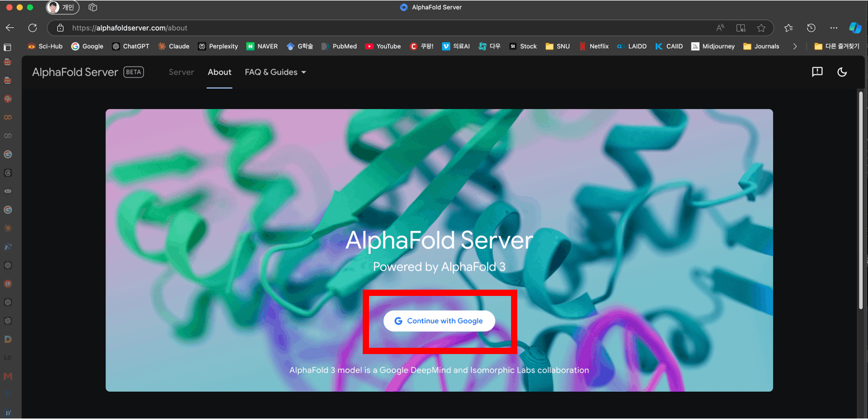This screenshot has height=419, width=868.
Task: Open the 쿠팡! bookmark
Action: coord(422,46)
